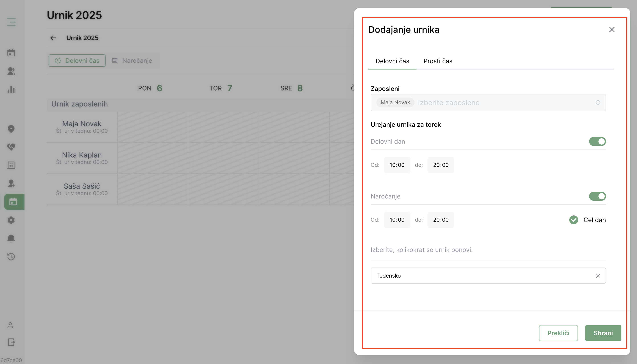Select the Delovni čas view button

[x=77, y=61]
